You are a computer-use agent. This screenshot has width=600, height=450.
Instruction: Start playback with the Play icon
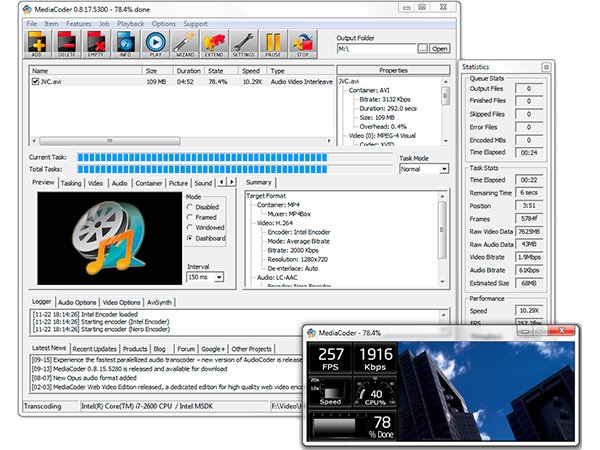click(x=155, y=42)
